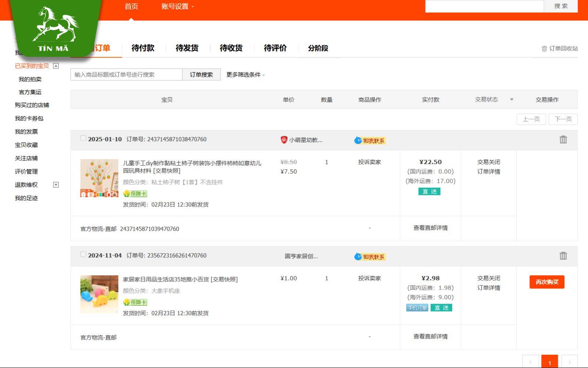Click the 上一页 button
Viewport: 588px width, 368px height.
(531, 119)
